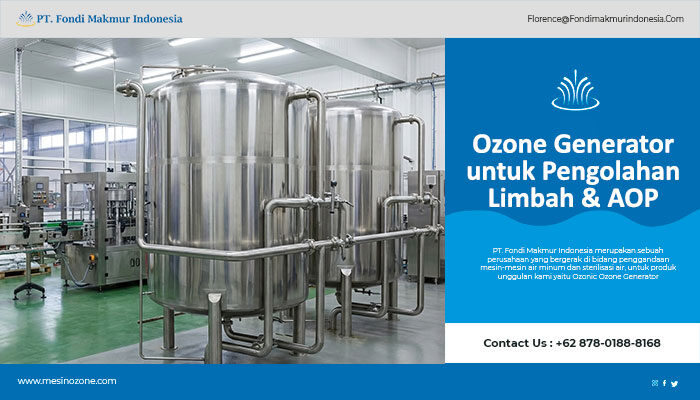Click the four-square icon beside Facebook
This screenshot has height=400, width=700.
655,383
